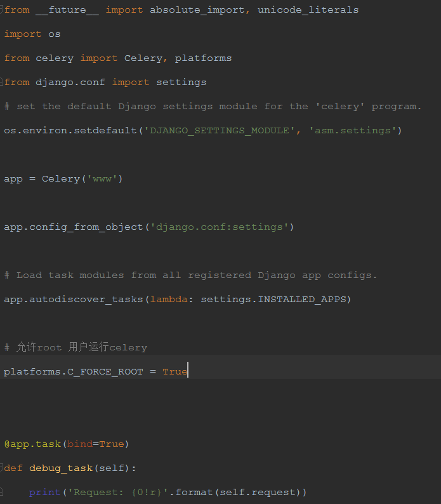Viewport: 441px width, 504px height.
Task: Click the 'django.conf:settings' string
Action: coord(219,227)
